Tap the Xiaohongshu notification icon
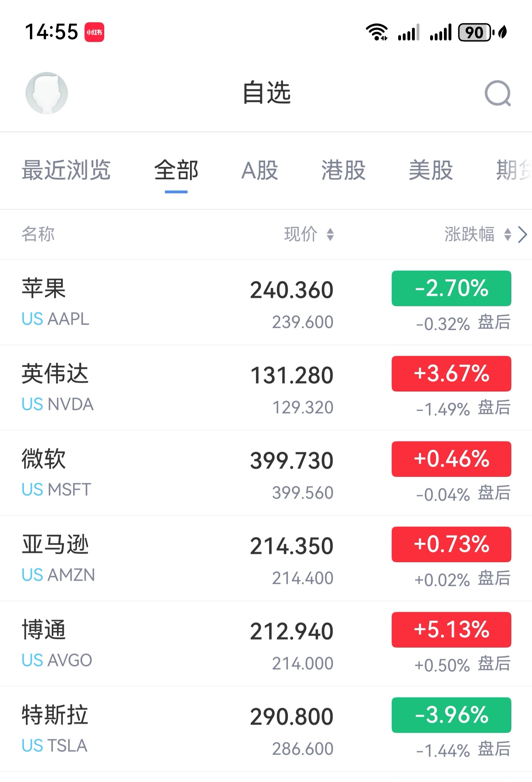 94,32
